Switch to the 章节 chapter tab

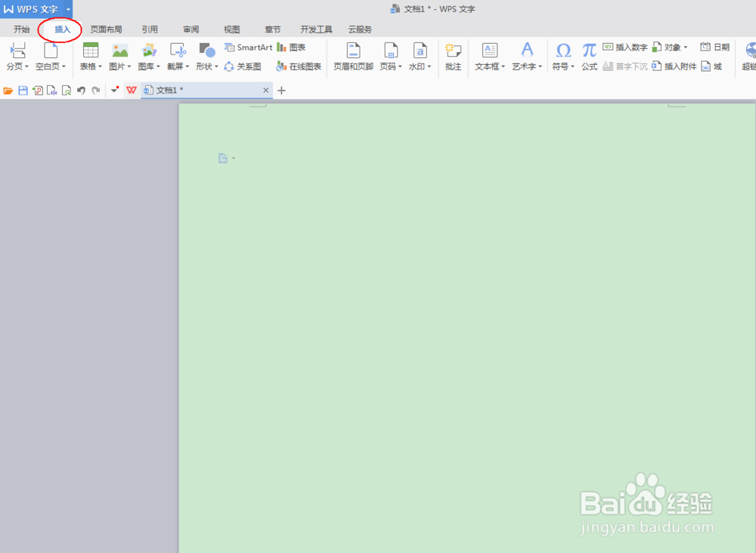point(272,29)
